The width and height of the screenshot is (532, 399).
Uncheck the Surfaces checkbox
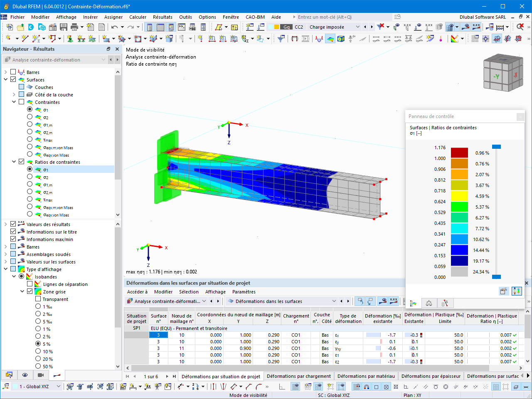(x=13, y=79)
